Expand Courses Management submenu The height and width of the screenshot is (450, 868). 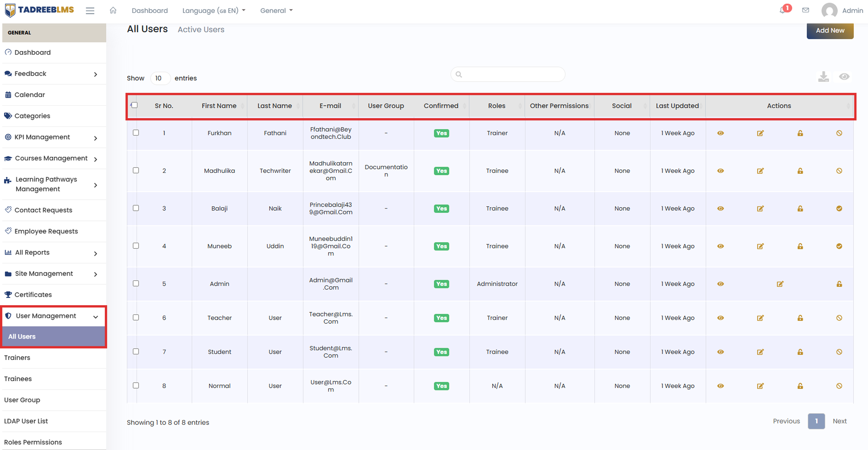54,159
